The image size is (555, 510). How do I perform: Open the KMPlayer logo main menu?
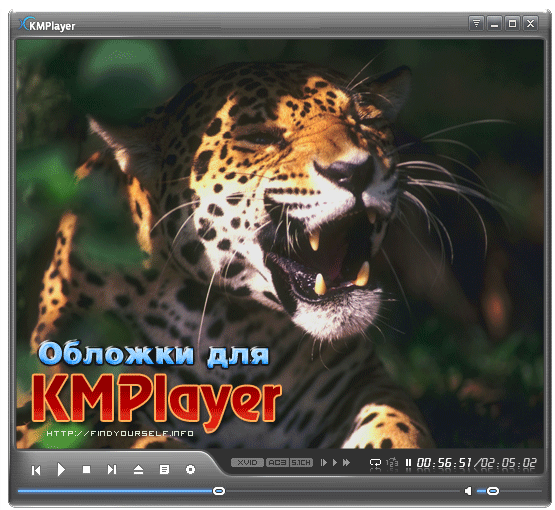click(x=47, y=25)
